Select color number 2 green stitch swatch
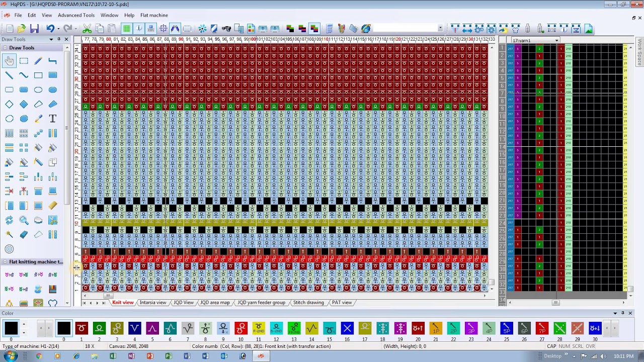The width and height of the screenshot is (644, 362). (99, 329)
